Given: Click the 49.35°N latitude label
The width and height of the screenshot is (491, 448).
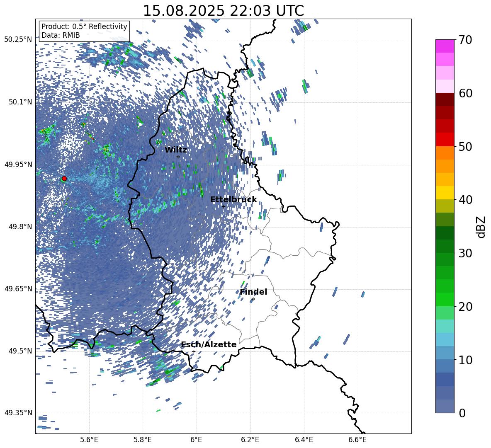Looking at the screenshot, I should tap(18, 413).
